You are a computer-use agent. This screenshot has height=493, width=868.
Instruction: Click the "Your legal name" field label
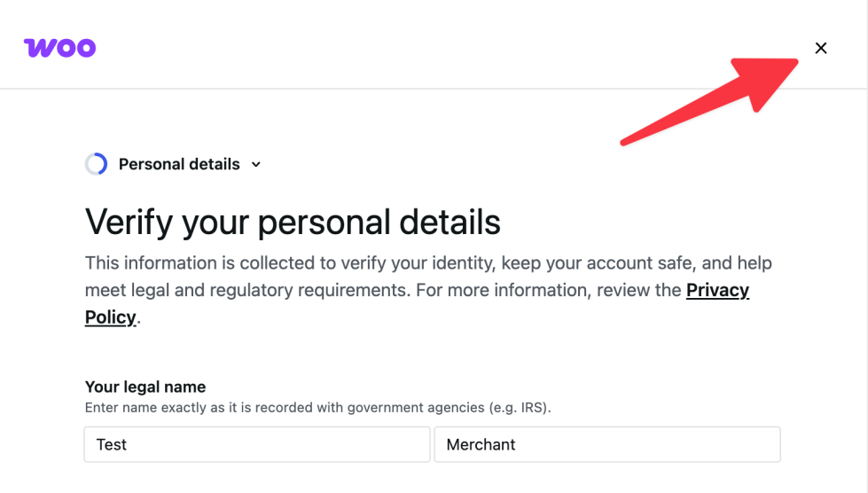145,387
